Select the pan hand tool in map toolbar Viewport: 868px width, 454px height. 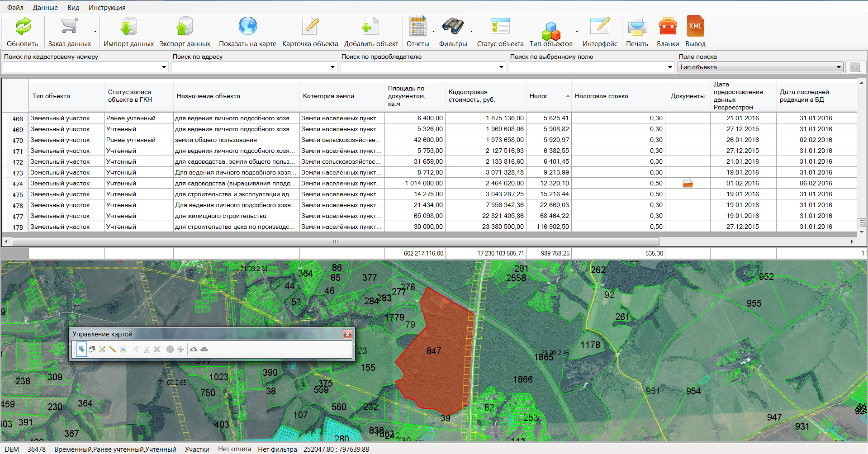coord(92,349)
